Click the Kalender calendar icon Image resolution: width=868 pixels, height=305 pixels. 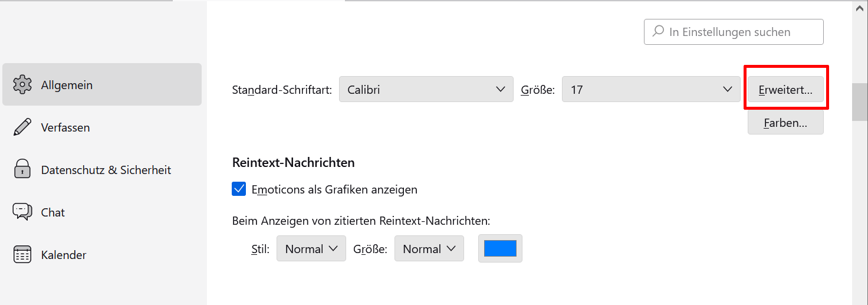22,255
